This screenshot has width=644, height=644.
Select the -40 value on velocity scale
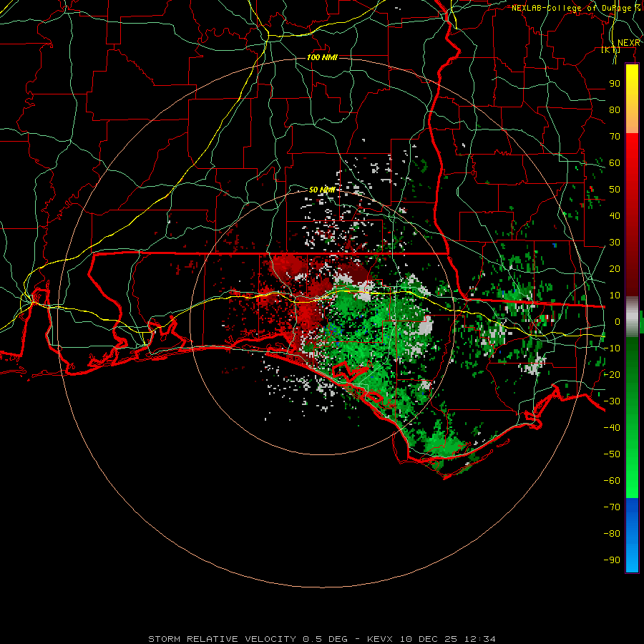(x=612, y=428)
